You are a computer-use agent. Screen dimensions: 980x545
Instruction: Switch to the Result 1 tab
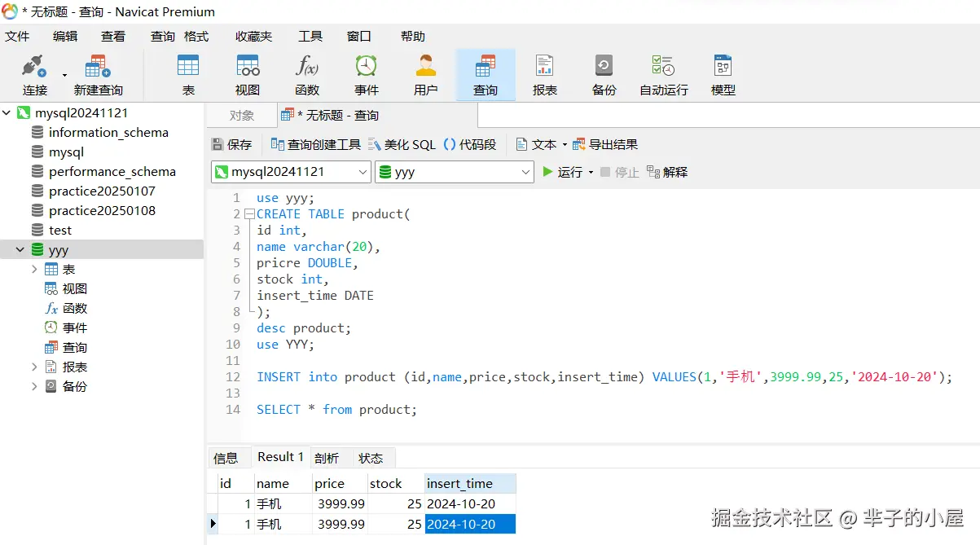(x=280, y=457)
